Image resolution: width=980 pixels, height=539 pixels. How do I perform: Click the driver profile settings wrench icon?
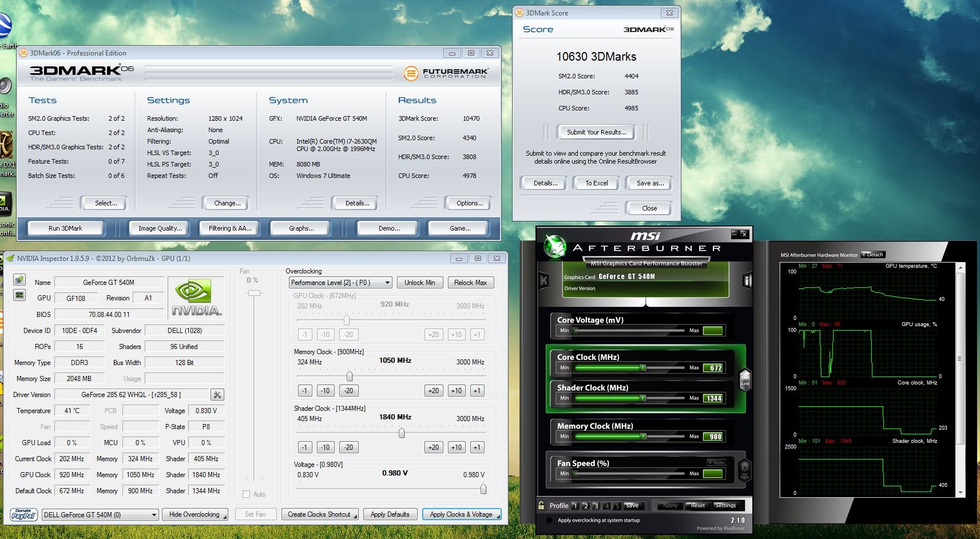(217, 395)
